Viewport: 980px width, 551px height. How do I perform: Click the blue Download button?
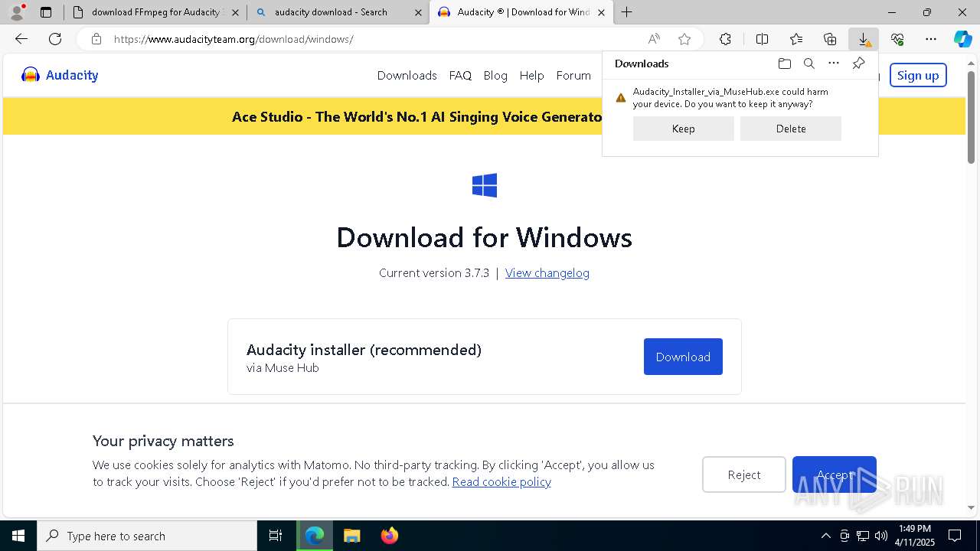(x=683, y=357)
